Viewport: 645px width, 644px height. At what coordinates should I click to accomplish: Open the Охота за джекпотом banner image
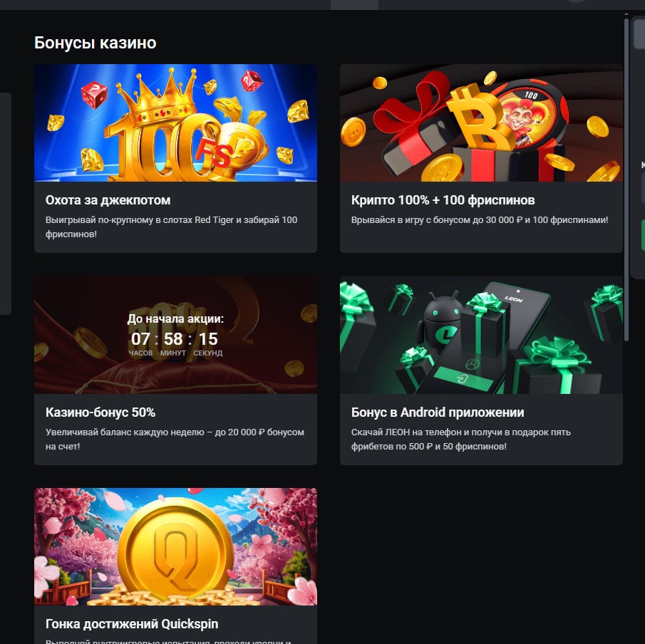(175, 123)
